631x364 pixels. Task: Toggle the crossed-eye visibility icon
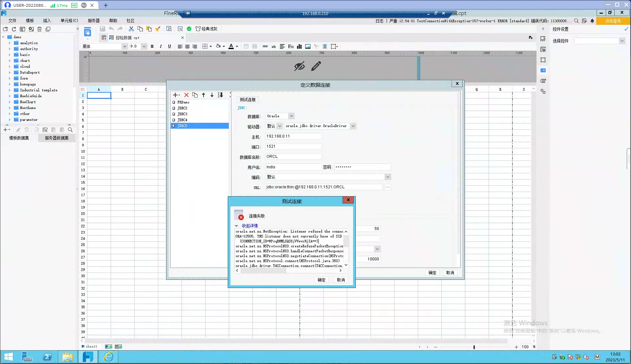pyautogui.click(x=299, y=66)
